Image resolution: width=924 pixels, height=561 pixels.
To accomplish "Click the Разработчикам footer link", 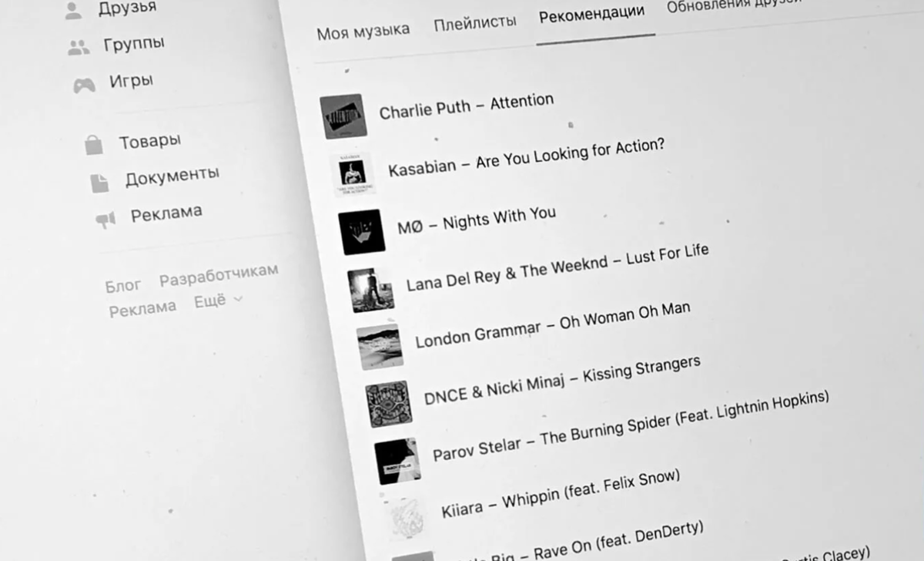I will pos(219,276).
